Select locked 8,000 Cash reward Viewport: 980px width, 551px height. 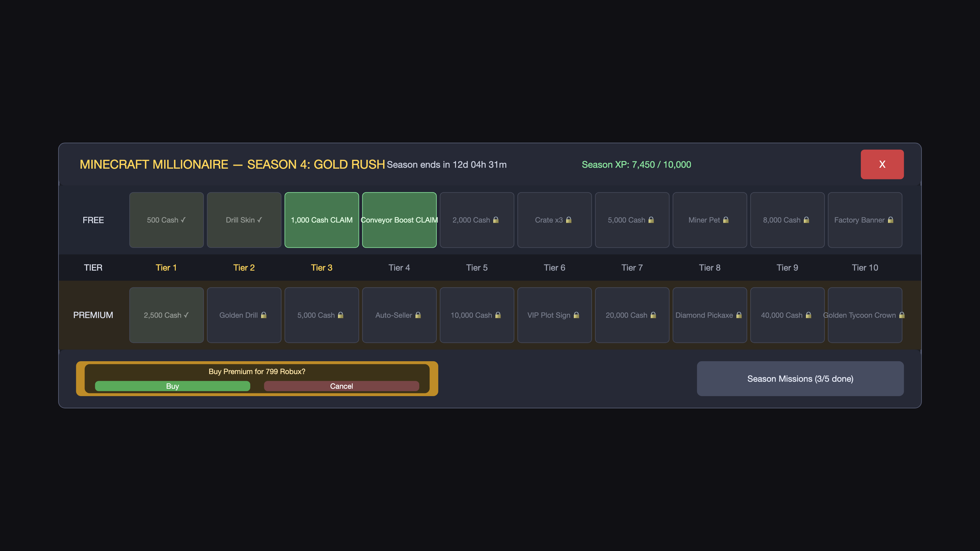point(787,220)
